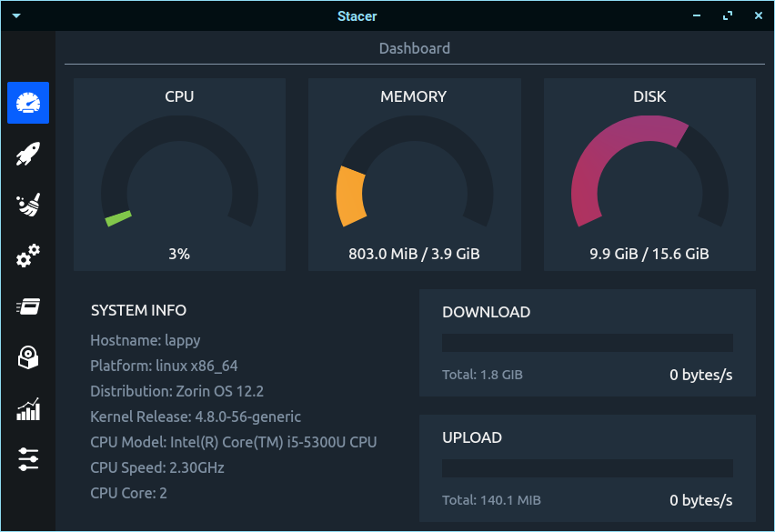The width and height of the screenshot is (775, 532).
Task: Click the Download speed progress bar
Action: (588, 343)
